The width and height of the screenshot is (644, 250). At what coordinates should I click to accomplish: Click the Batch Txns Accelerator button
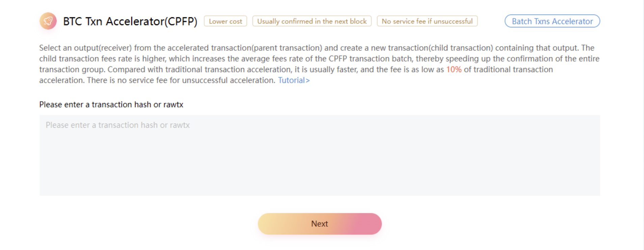tap(552, 21)
